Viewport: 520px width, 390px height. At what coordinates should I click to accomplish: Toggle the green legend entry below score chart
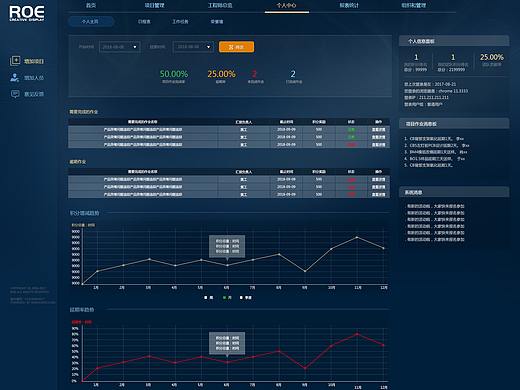click(x=227, y=297)
